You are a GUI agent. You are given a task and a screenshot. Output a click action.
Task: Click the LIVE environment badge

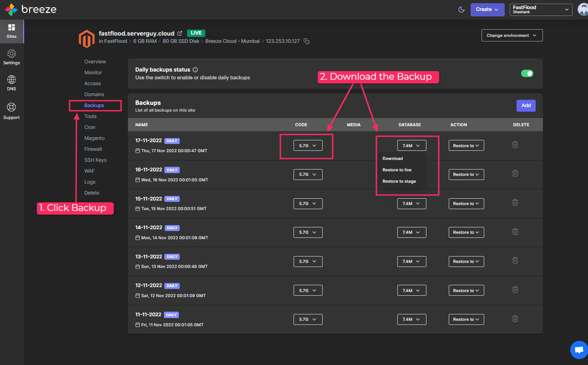click(196, 33)
